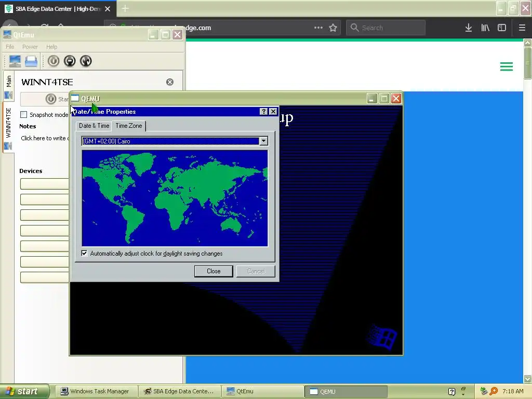Open the Firefox application hamburger menu
The image size is (532, 399).
(522, 28)
